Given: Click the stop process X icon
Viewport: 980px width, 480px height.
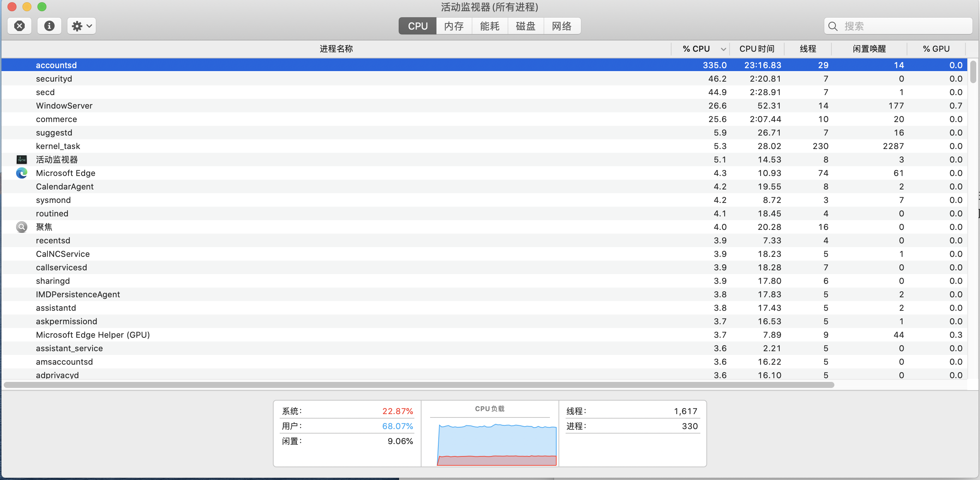Looking at the screenshot, I should click(19, 26).
